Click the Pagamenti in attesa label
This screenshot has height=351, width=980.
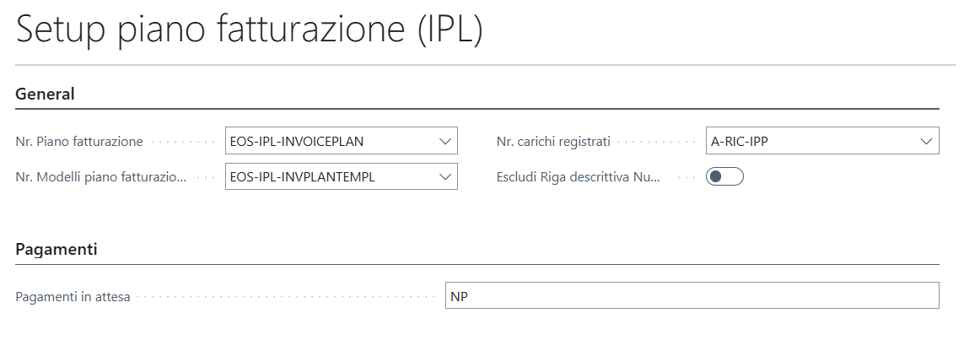pyautogui.click(x=73, y=297)
